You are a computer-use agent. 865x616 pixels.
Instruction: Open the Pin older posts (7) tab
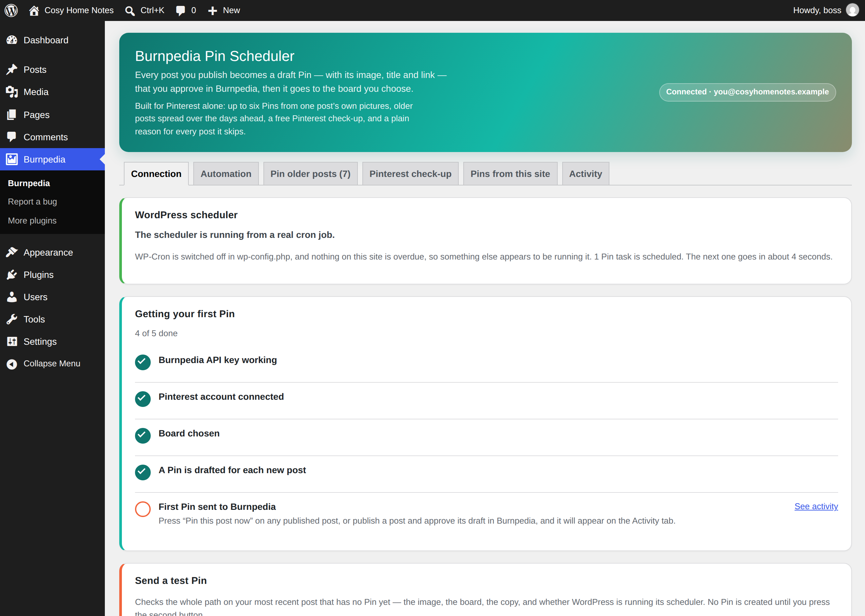[x=310, y=174]
